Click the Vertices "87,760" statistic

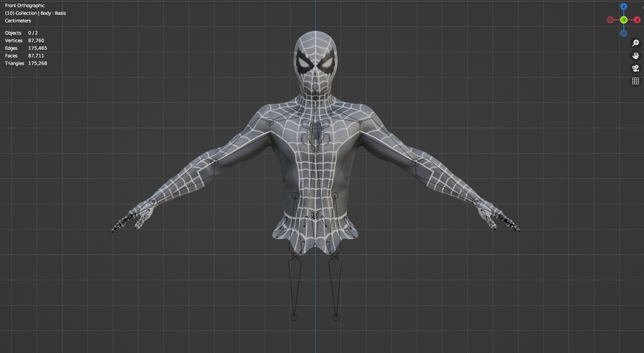[x=36, y=40]
